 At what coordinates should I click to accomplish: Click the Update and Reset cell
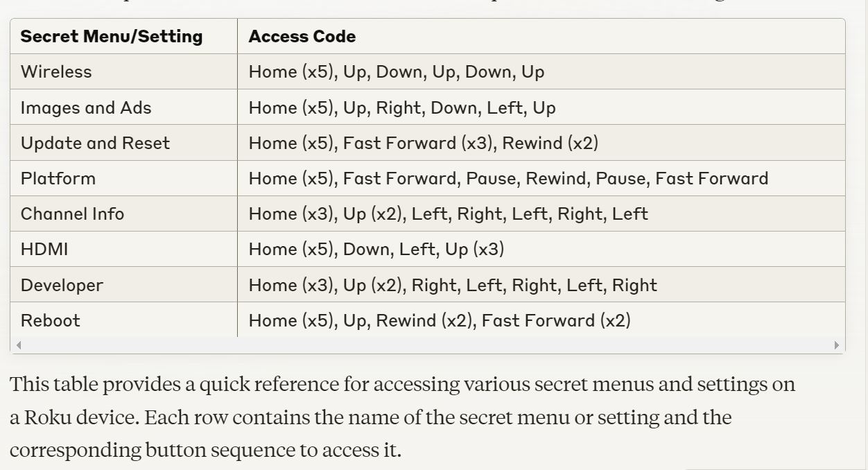coord(95,143)
